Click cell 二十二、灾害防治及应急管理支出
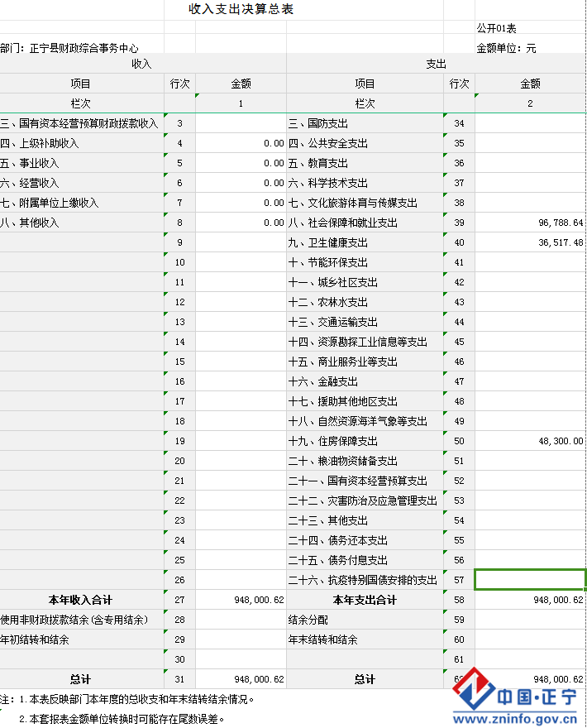The width and height of the screenshot is (587, 728). tap(365, 500)
